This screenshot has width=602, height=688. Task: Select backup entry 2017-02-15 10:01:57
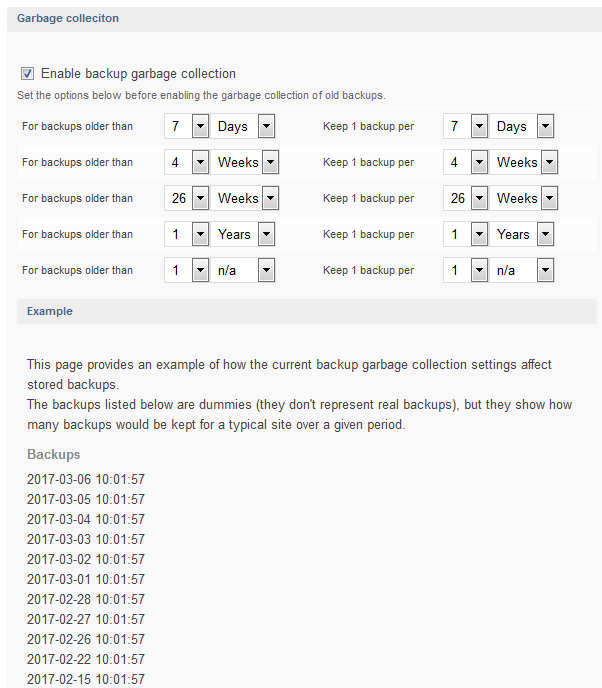tap(86, 680)
